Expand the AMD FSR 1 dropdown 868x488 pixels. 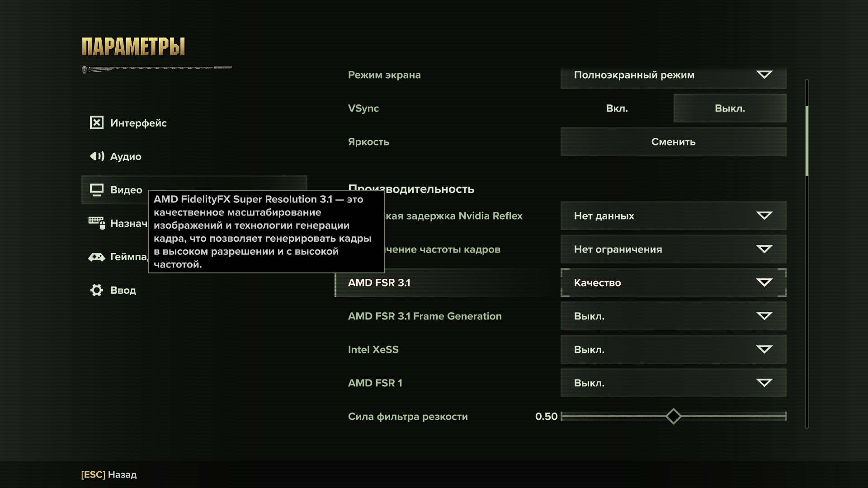tap(673, 383)
